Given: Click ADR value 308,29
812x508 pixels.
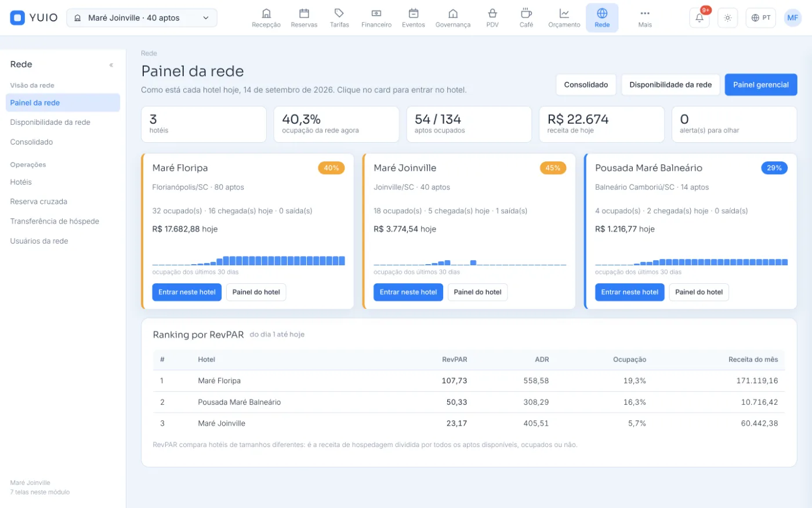Looking at the screenshot, I should pos(536,402).
